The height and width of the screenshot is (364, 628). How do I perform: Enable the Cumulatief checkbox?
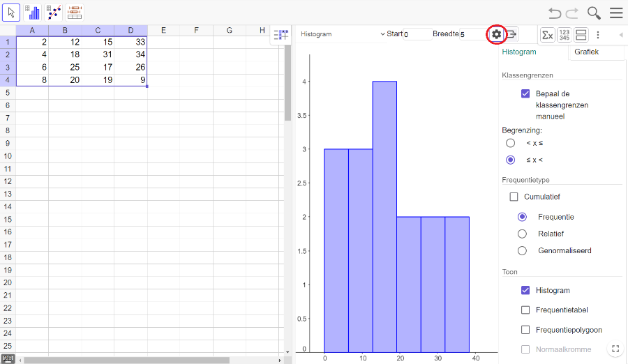[x=514, y=197]
